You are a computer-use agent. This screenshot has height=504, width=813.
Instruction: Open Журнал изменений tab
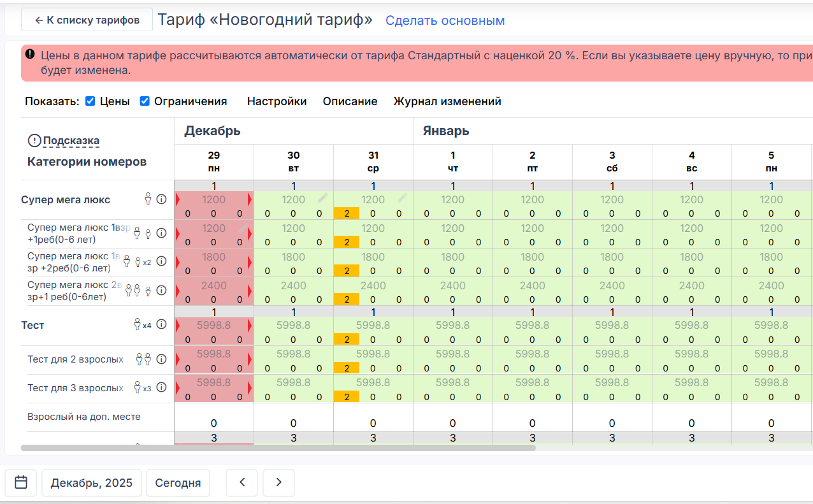[x=447, y=101]
